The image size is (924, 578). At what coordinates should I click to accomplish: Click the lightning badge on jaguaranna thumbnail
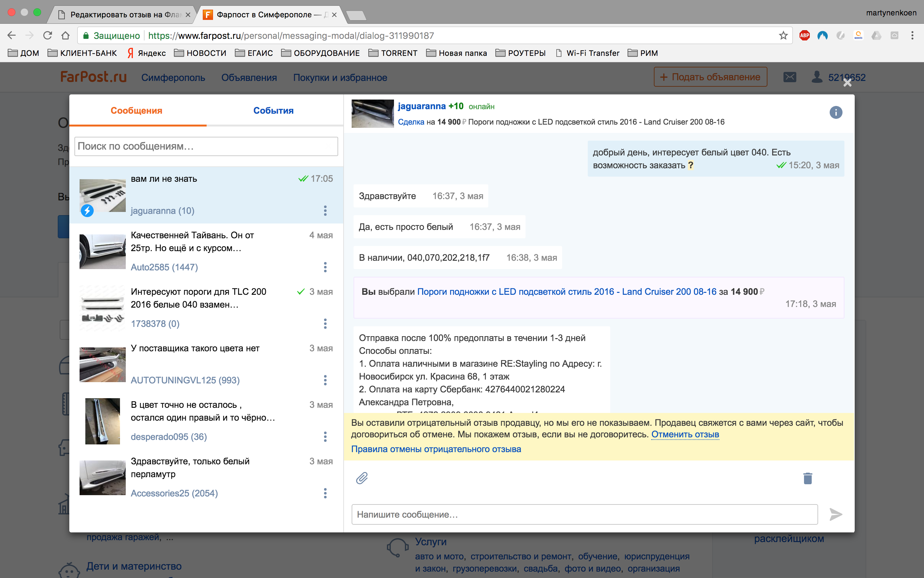click(x=87, y=210)
